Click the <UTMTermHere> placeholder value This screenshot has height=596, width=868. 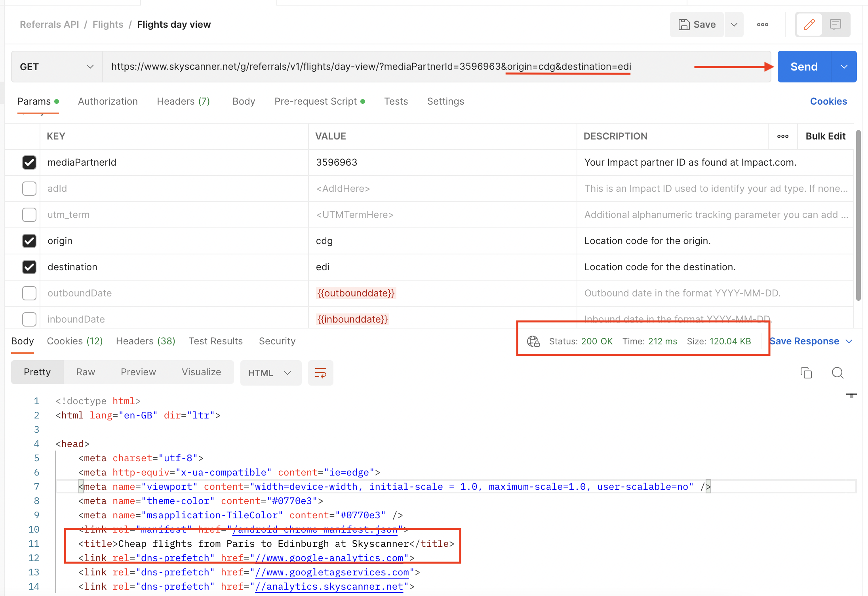(355, 215)
